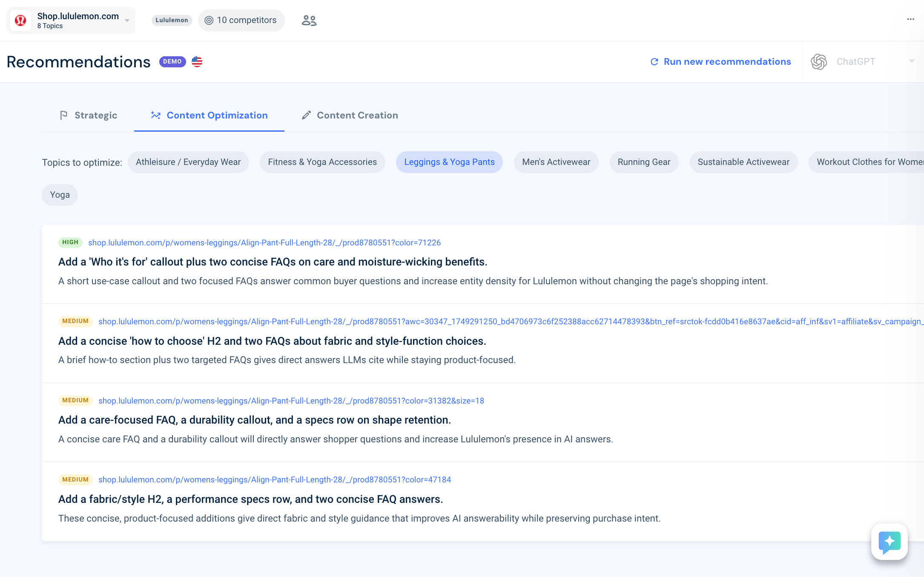Viewport: 924px width, 577px height.
Task: Open the team members icon
Action: (x=309, y=20)
